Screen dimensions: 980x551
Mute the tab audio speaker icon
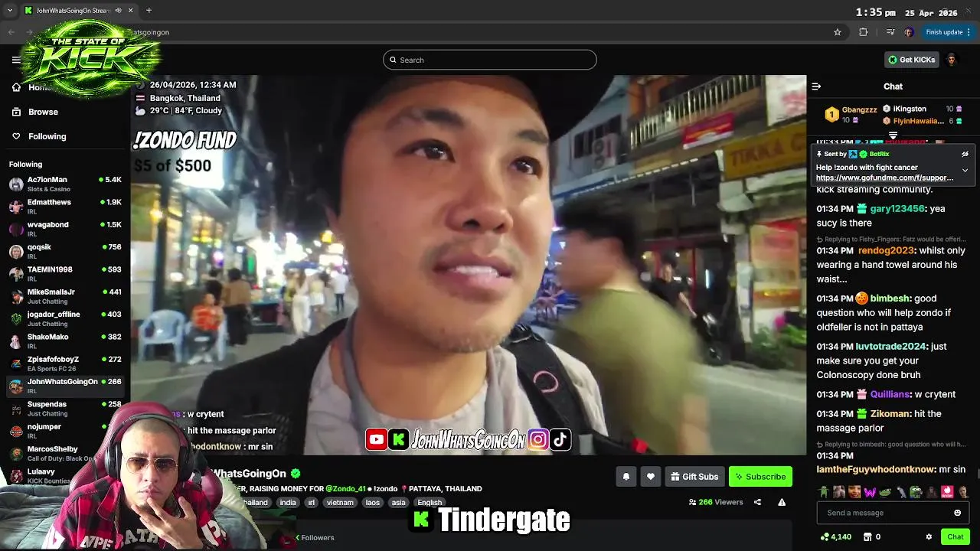(118, 11)
